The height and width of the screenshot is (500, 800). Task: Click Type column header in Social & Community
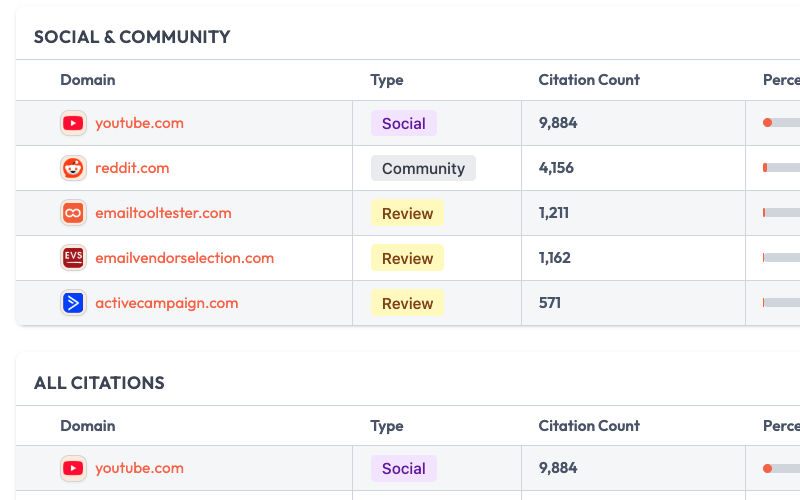[x=387, y=80]
